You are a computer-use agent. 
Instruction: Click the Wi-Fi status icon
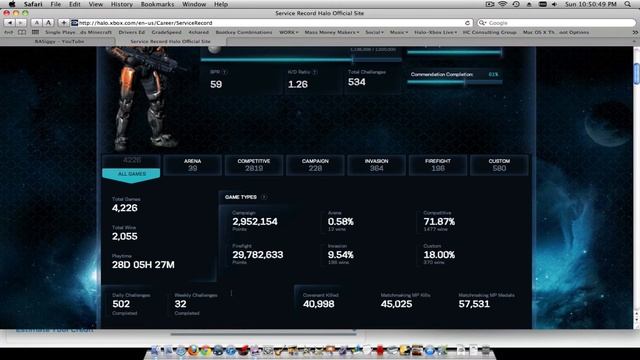pos(502,4)
